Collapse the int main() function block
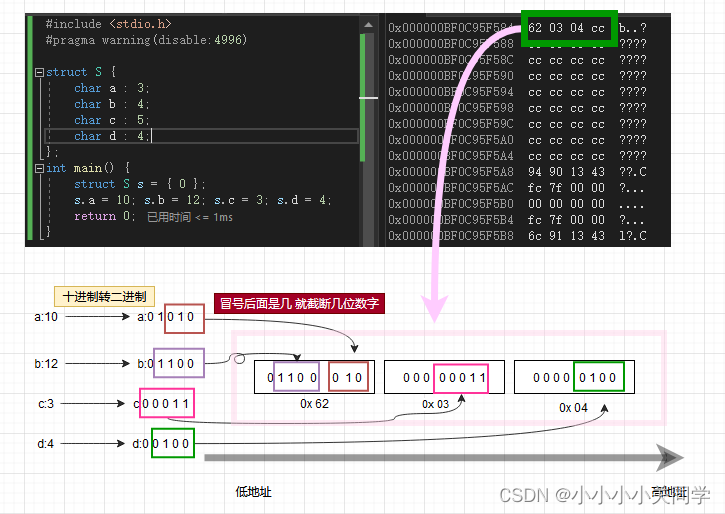 tap(39, 168)
